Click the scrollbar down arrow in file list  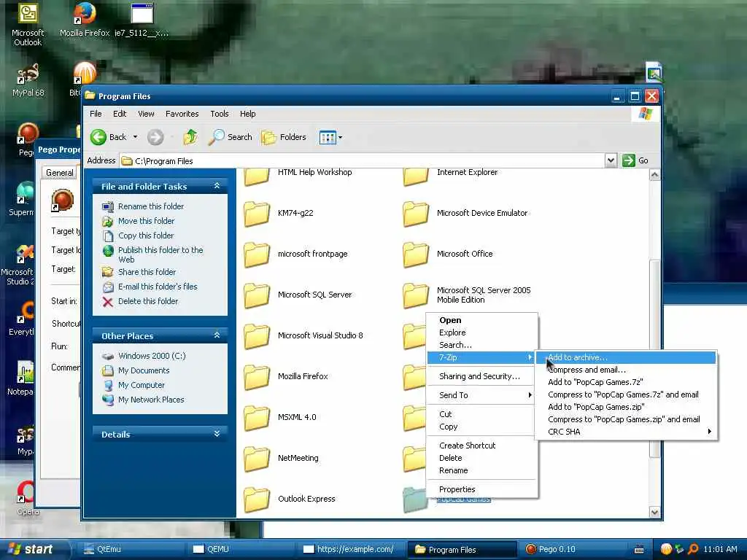pos(654,513)
